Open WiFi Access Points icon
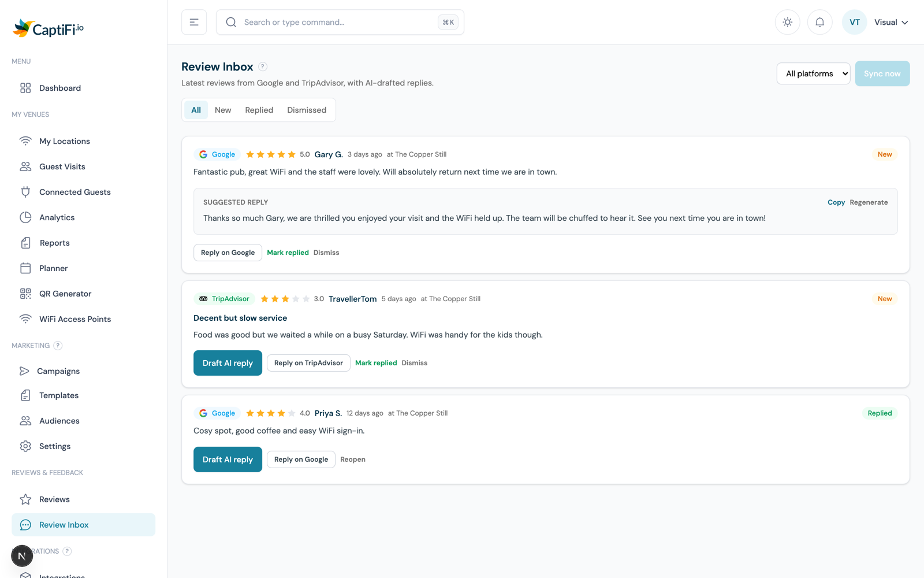924x578 pixels. (x=25, y=319)
